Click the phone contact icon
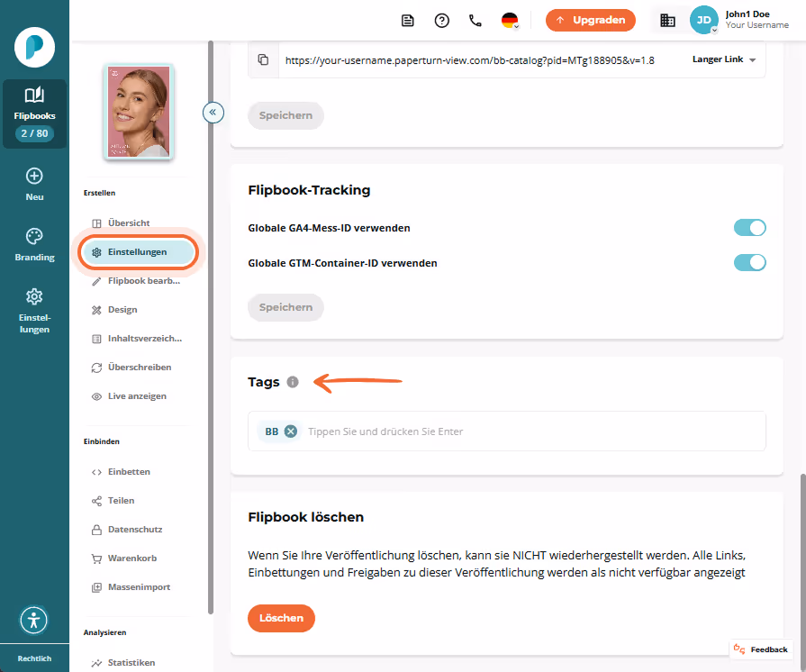The width and height of the screenshot is (806, 672). (475, 21)
